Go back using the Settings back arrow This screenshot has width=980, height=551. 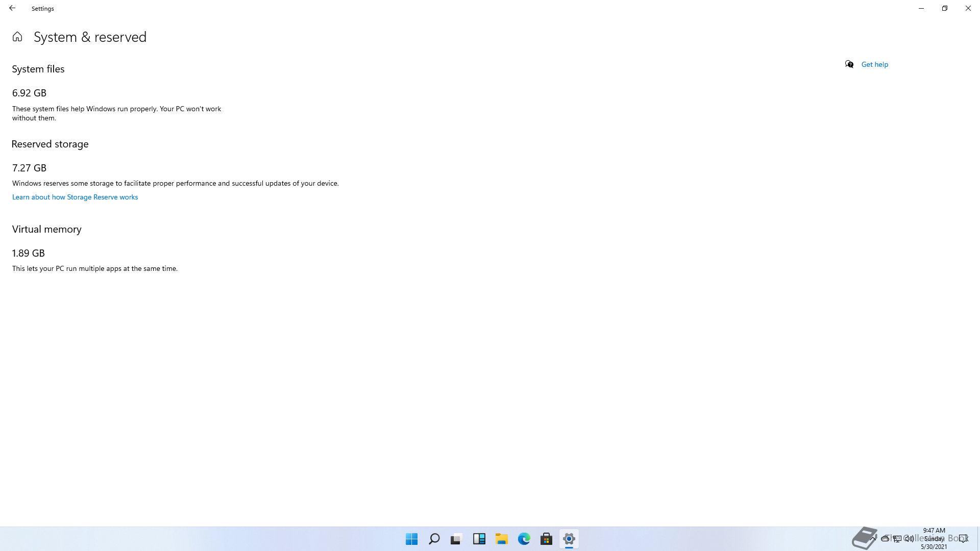(12, 8)
